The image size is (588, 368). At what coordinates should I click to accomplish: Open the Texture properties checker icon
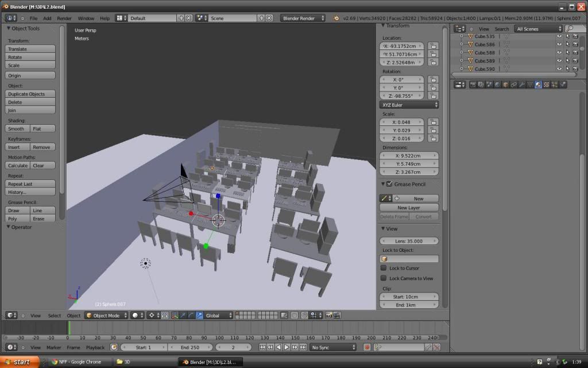pyautogui.click(x=546, y=85)
